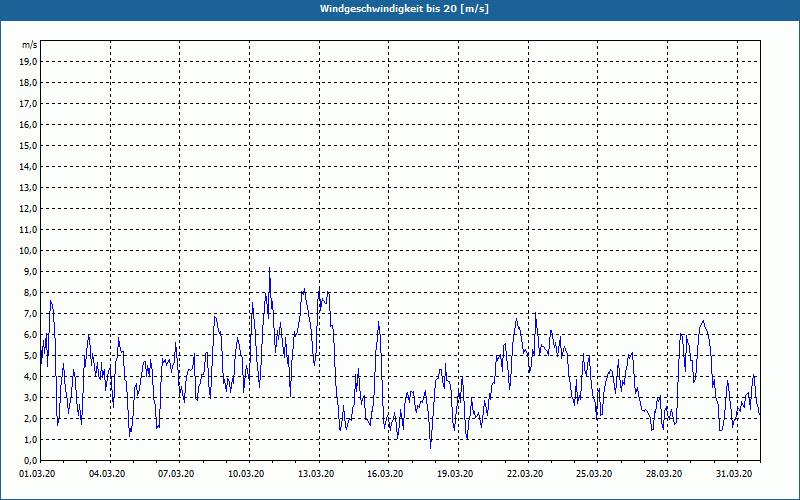800x500 pixels.
Task: Click the 2,0 y-axis label
Action: (x=30, y=418)
